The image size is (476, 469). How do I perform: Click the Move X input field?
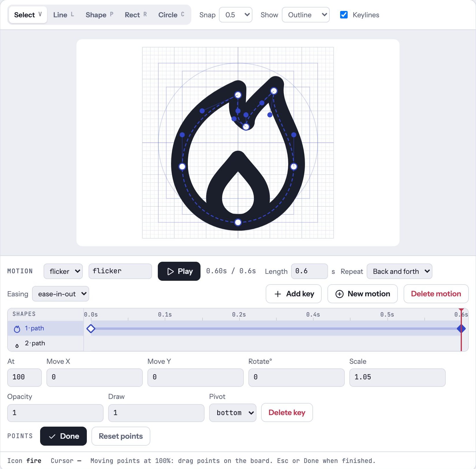tap(95, 377)
